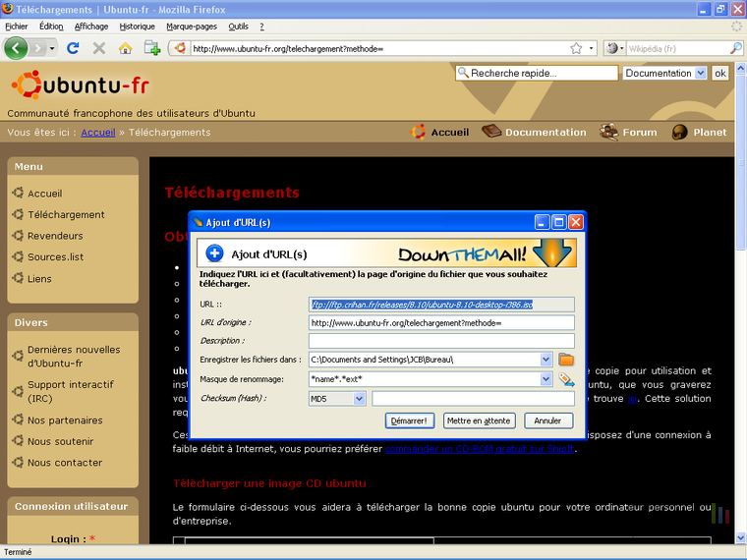Open the back/forward history dropdown arrow
747x560 pixels.
(52, 48)
